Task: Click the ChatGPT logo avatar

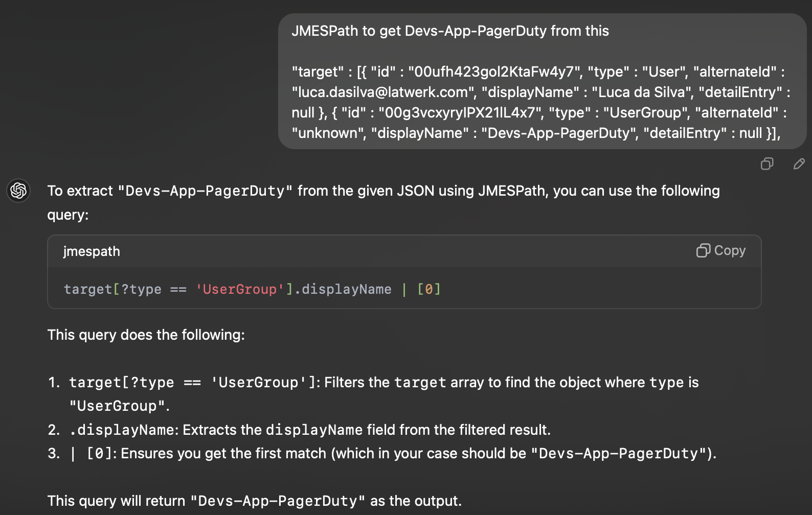Action: click(x=18, y=191)
